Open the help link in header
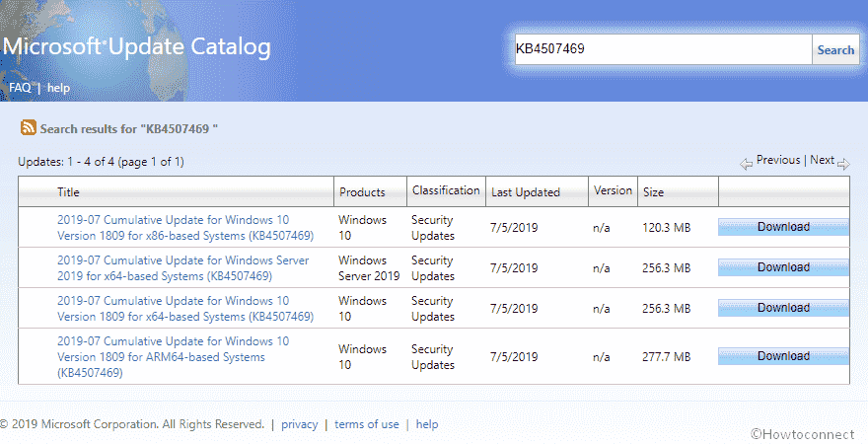Image resolution: width=868 pixels, height=444 pixels. [58, 88]
